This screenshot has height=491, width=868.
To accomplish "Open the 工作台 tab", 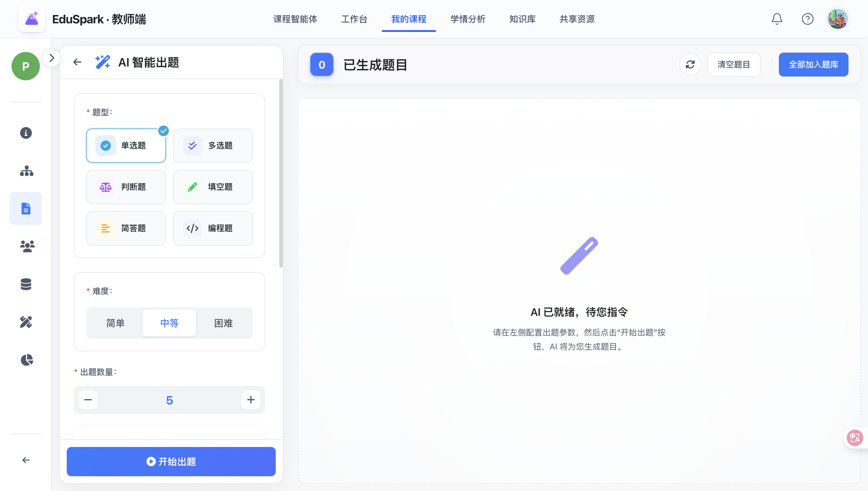I will tap(354, 19).
